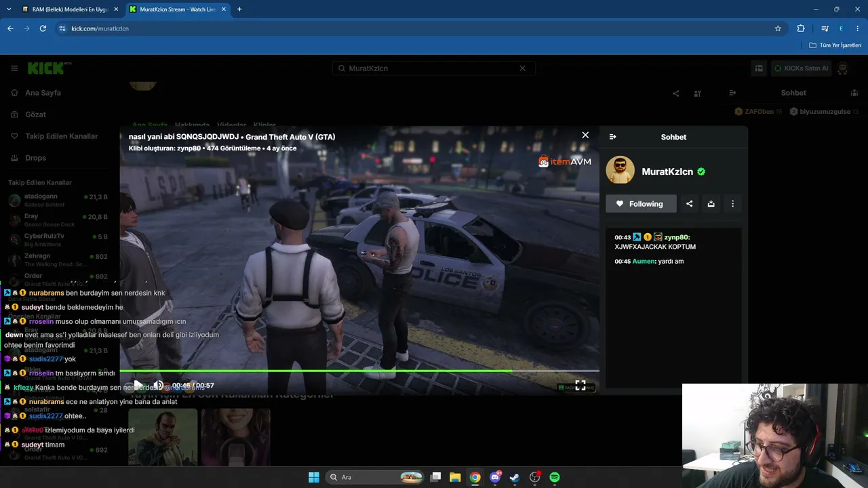Download the clip with the download icon
This screenshot has width=868, height=488.
(x=711, y=204)
